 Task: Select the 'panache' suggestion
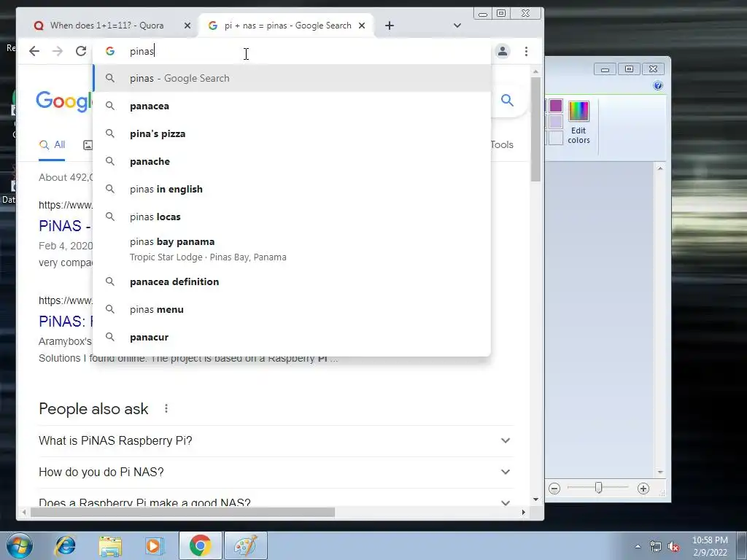tap(292, 161)
